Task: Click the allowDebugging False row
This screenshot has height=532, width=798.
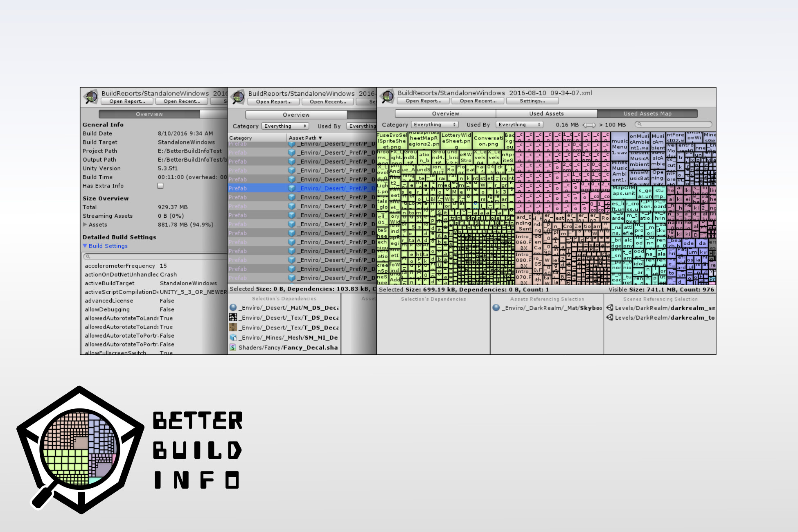Action: [155, 309]
